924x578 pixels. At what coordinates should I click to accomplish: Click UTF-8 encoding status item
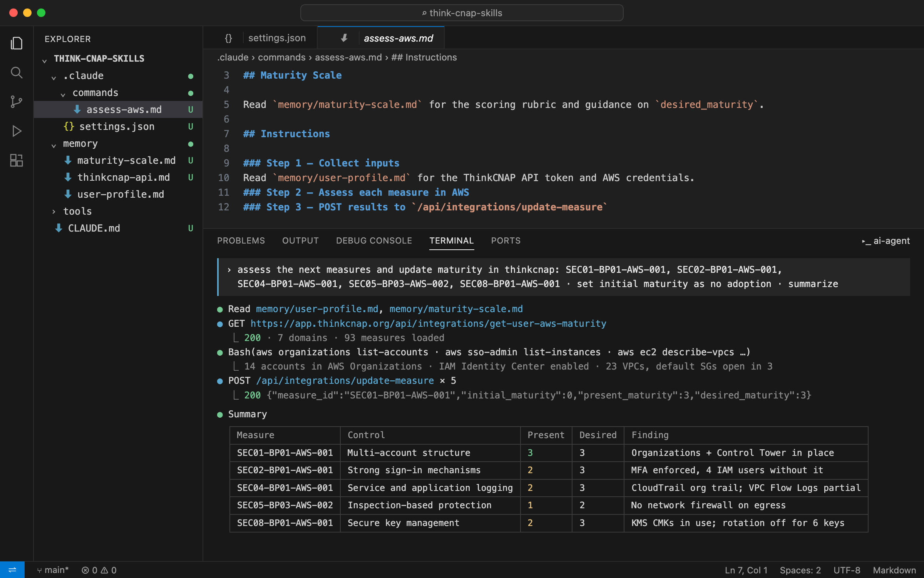pyautogui.click(x=847, y=570)
